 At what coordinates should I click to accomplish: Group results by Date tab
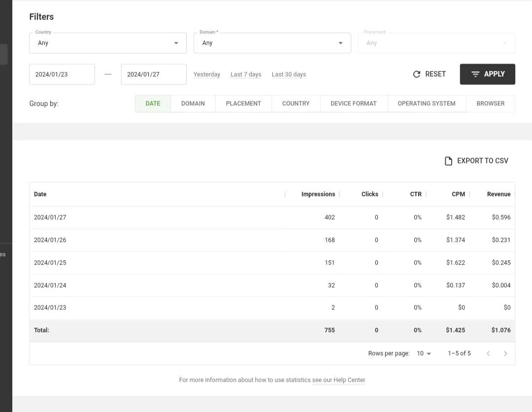pyautogui.click(x=153, y=103)
